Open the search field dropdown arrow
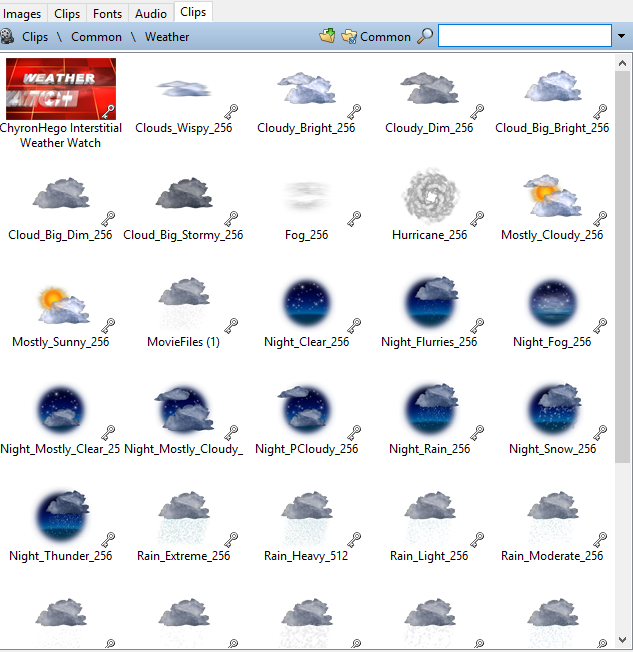This screenshot has width=633, height=652. (x=621, y=36)
